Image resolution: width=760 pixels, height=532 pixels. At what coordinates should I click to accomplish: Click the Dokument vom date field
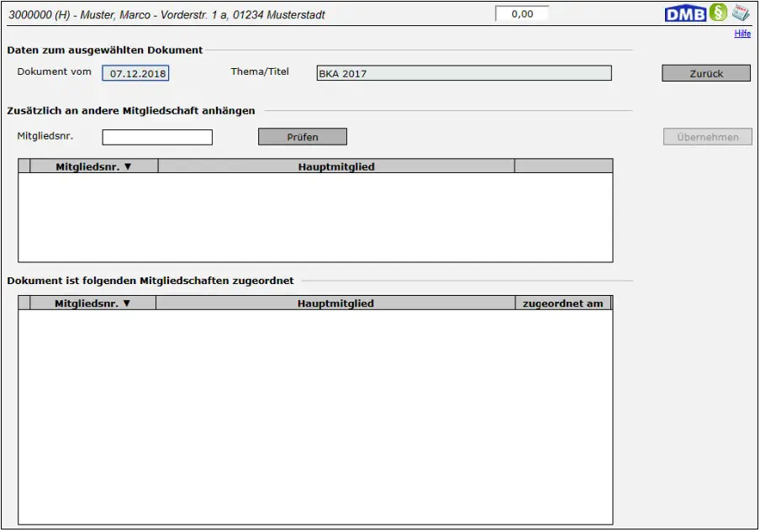tap(135, 73)
